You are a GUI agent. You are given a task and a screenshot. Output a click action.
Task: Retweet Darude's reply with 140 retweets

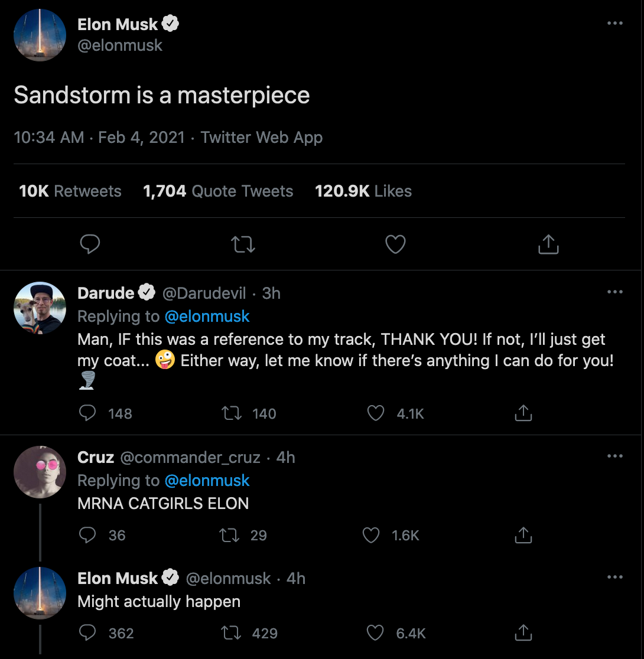click(230, 413)
